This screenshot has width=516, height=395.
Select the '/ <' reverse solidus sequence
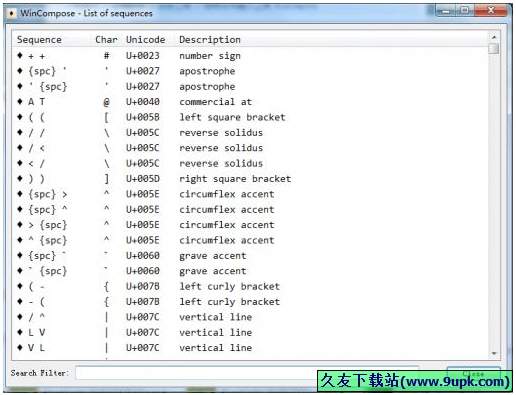click(250, 148)
